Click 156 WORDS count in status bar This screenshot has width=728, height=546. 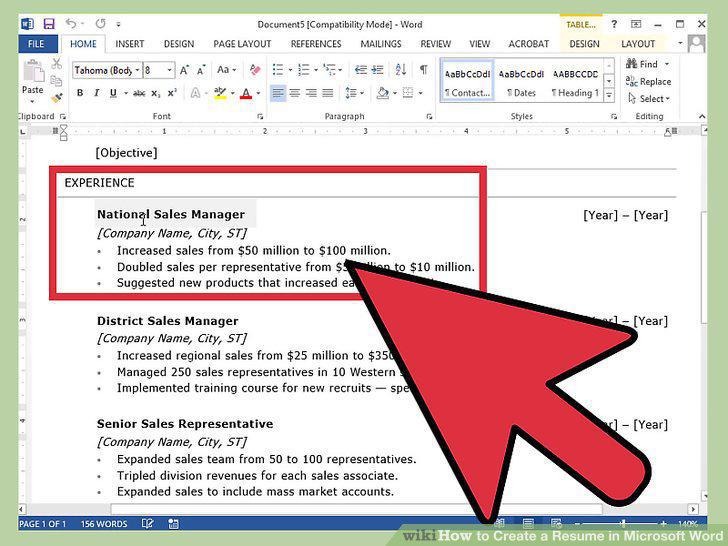click(104, 524)
